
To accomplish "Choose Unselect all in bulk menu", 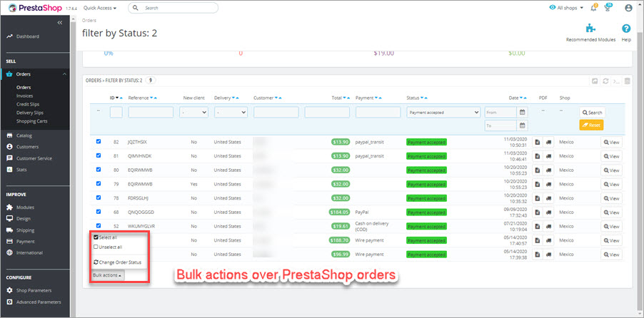I will point(108,247).
